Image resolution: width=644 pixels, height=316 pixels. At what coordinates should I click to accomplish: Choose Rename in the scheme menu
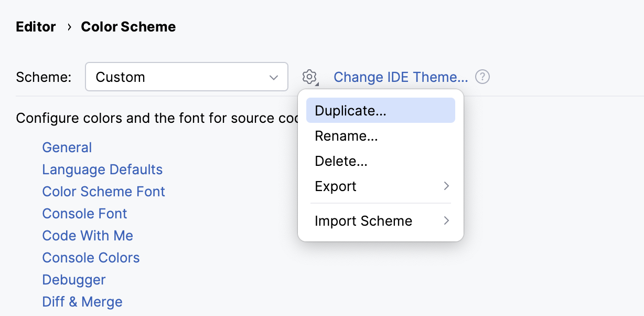[346, 135]
